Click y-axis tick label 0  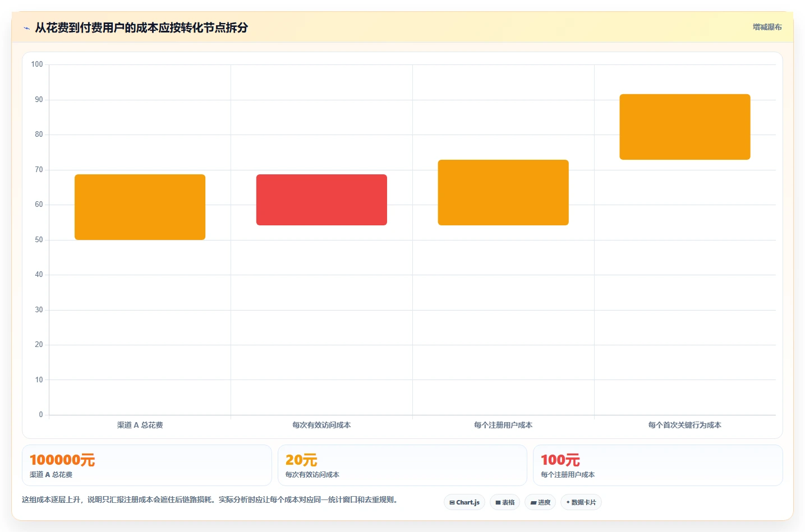(41, 415)
